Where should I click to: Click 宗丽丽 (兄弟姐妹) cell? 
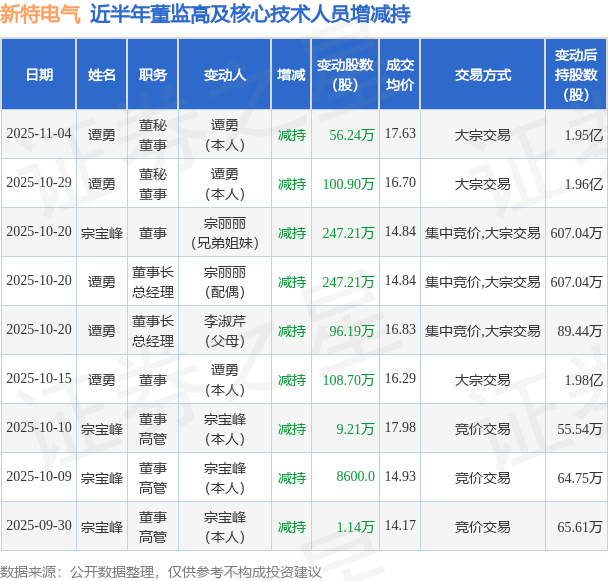225,233
